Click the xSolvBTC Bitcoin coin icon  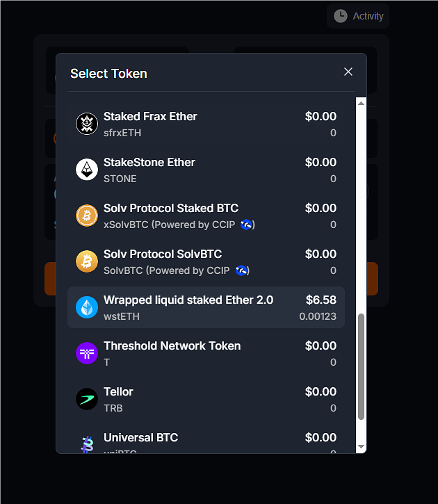pyautogui.click(x=87, y=216)
